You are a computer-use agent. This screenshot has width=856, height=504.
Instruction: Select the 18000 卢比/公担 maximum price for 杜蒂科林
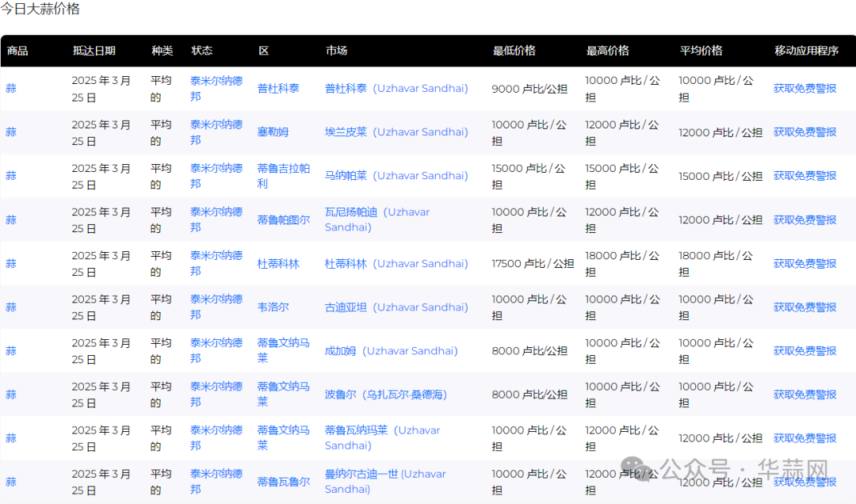pos(622,263)
